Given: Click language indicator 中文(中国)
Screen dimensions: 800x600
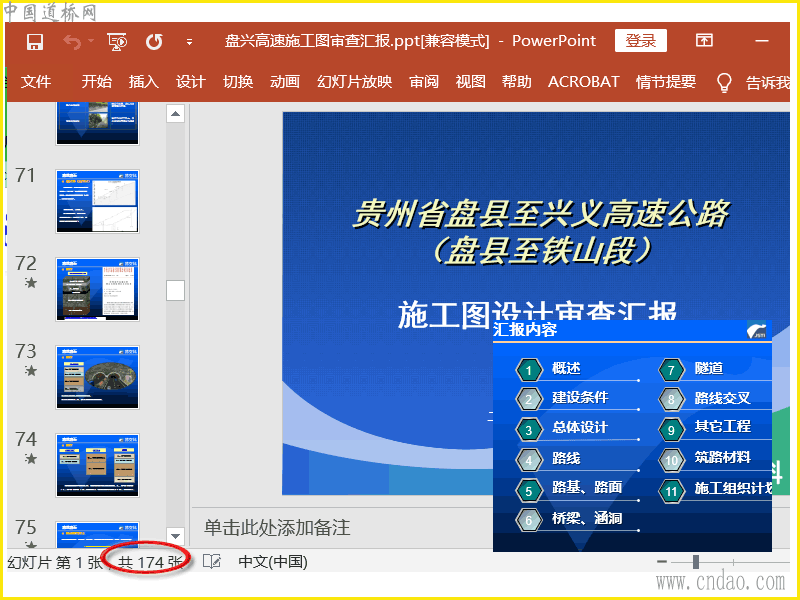Looking at the screenshot, I should pyautogui.click(x=273, y=562).
